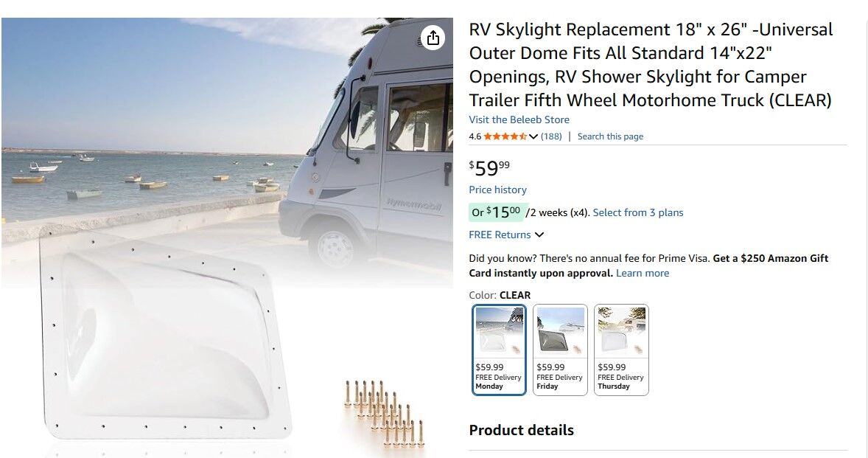Click the $250 Amazon Gift Card offer text
The width and height of the screenshot is (868, 458).
click(770, 258)
